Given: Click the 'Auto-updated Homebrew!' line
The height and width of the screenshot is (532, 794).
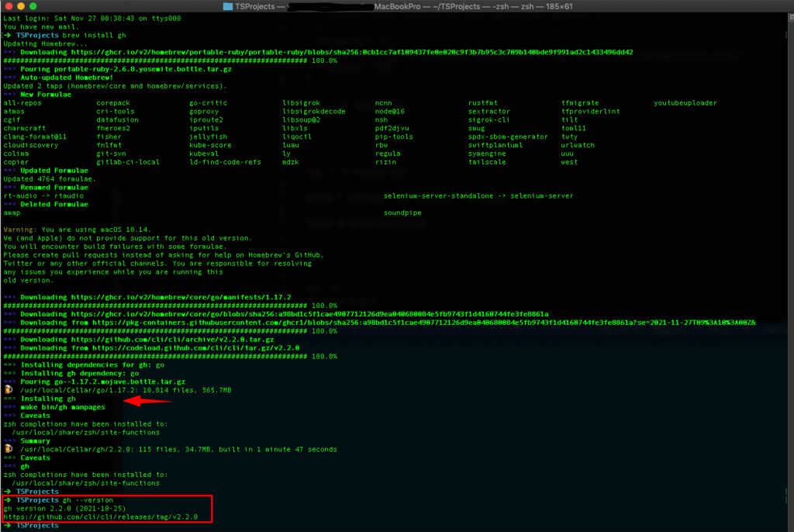Looking at the screenshot, I should pos(67,78).
